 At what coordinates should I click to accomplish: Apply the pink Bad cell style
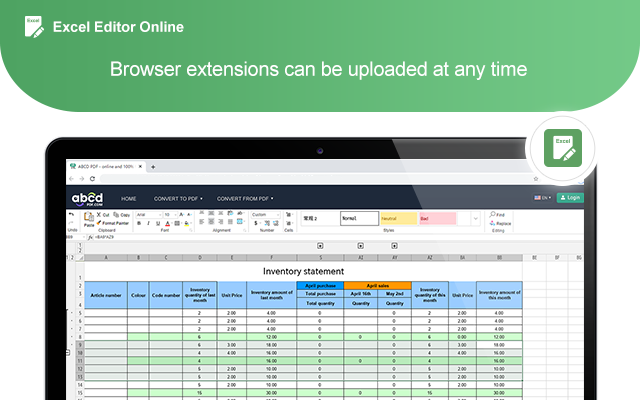pos(438,218)
